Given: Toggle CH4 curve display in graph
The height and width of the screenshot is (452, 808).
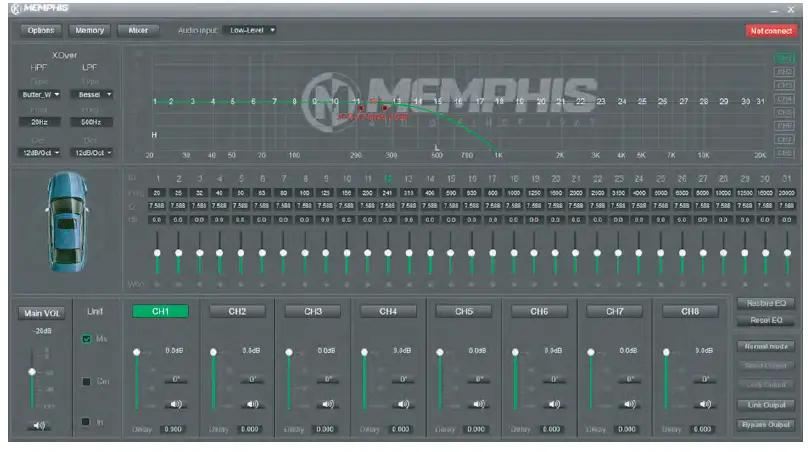Looking at the screenshot, I should point(784,98).
